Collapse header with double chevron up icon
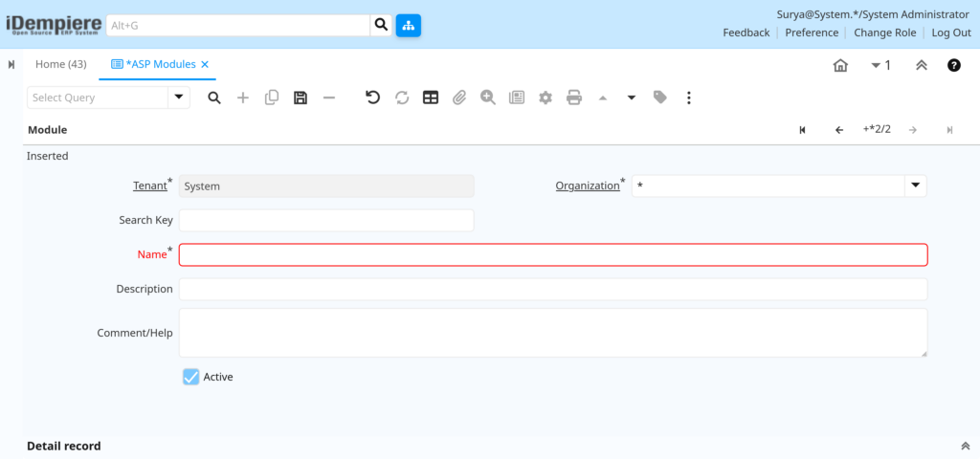The width and height of the screenshot is (980, 459). point(922,65)
